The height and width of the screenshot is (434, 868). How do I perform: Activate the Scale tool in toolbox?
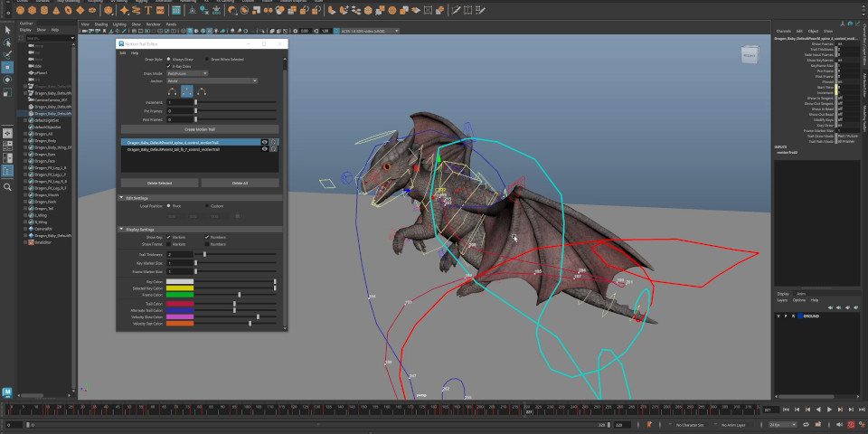click(x=7, y=92)
